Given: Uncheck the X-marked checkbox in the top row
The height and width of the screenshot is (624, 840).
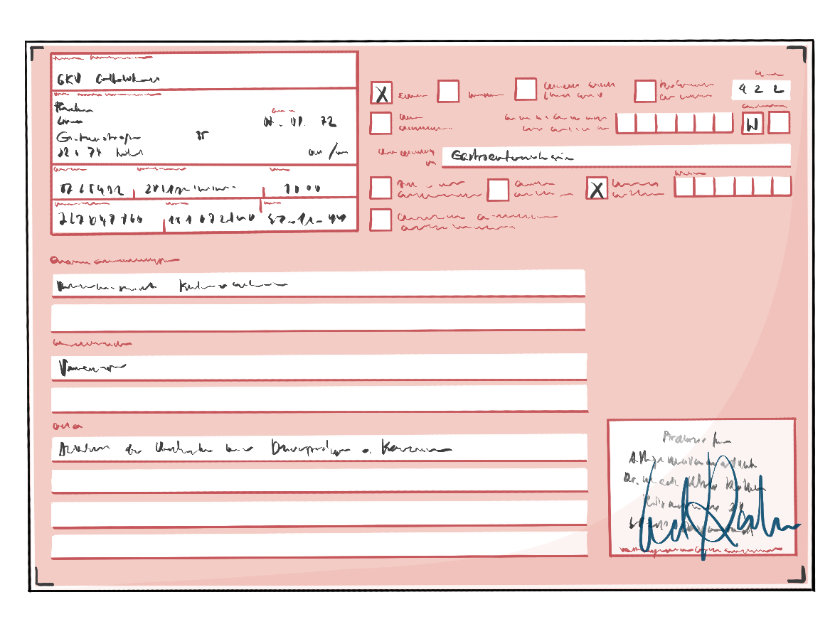Looking at the screenshot, I should [381, 93].
